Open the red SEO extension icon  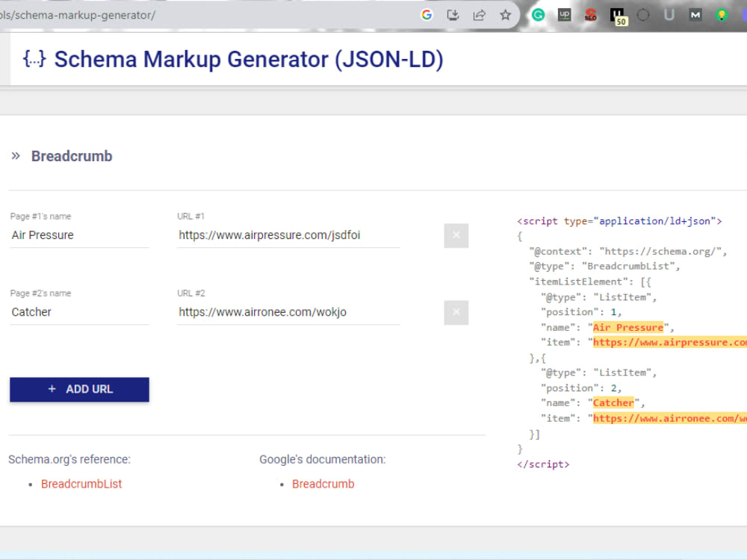click(x=591, y=15)
